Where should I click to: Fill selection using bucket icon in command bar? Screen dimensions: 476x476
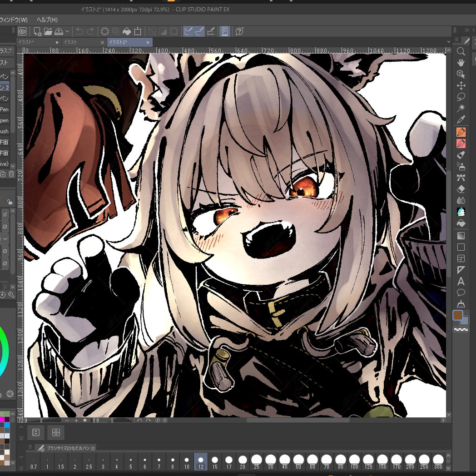pyautogui.click(x=127, y=31)
